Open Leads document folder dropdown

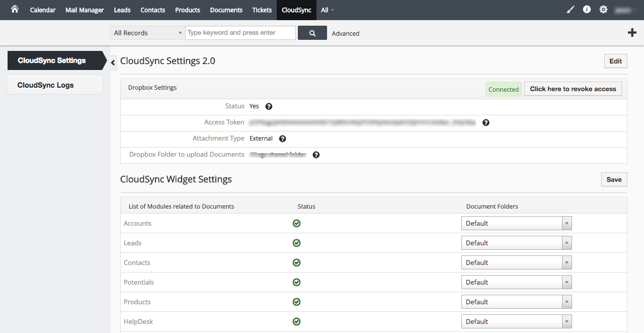pos(516,243)
